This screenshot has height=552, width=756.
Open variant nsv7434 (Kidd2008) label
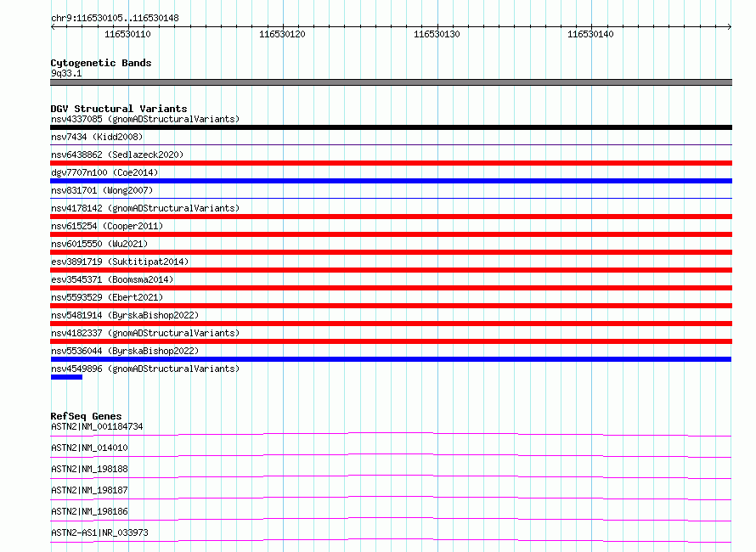click(x=97, y=137)
